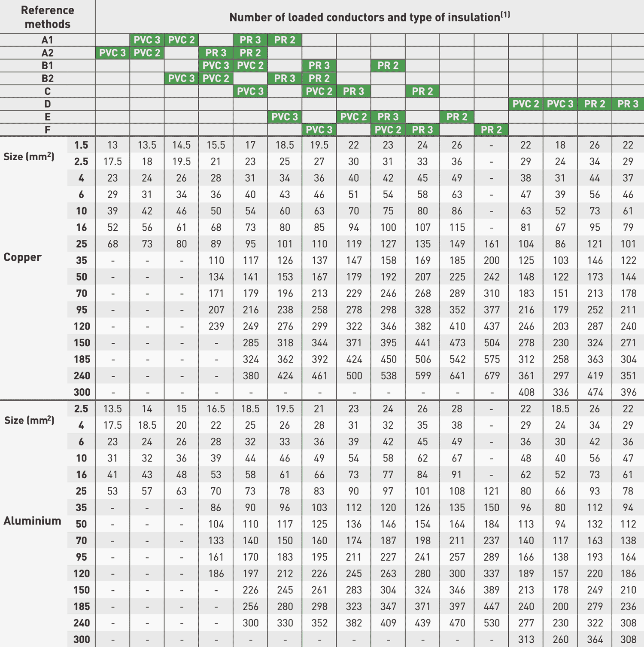Image resolution: width=644 pixels, height=647 pixels.
Task: Click the value 474 in copper 300 row
Action: point(595,392)
